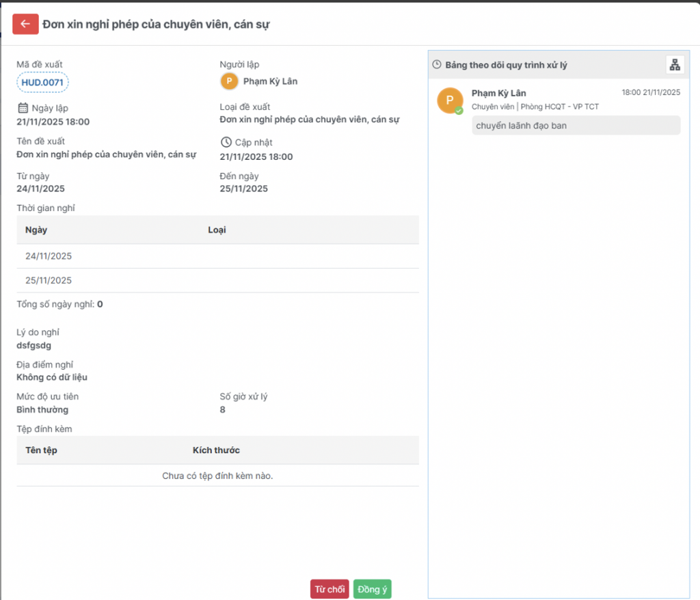Click the clock icon in tracking panel header

coord(437,65)
